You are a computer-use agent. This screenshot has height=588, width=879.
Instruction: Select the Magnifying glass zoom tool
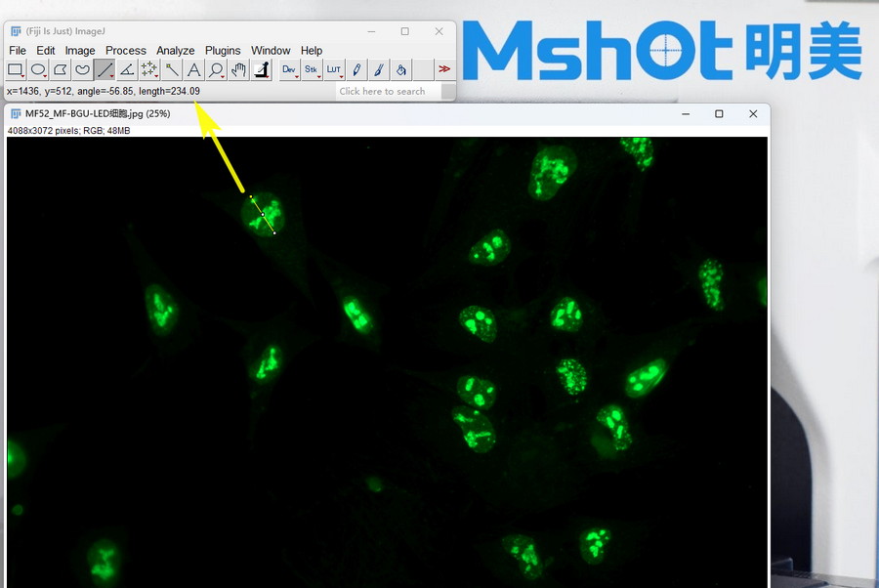(216, 69)
